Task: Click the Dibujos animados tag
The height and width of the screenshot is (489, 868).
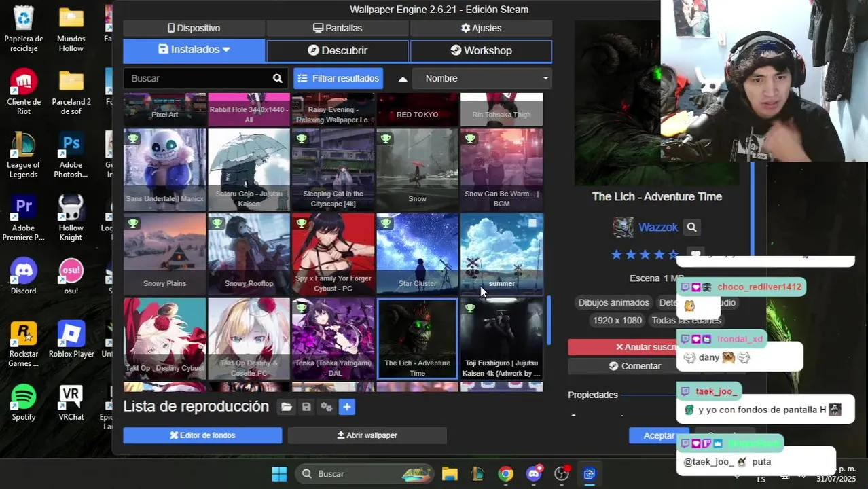Action: coord(613,302)
